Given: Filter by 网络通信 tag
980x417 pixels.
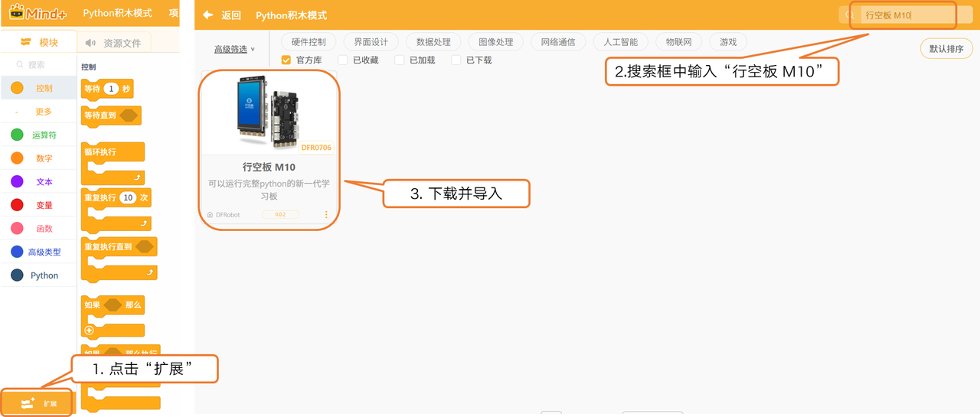Looking at the screenshot, I should [558, 42].
